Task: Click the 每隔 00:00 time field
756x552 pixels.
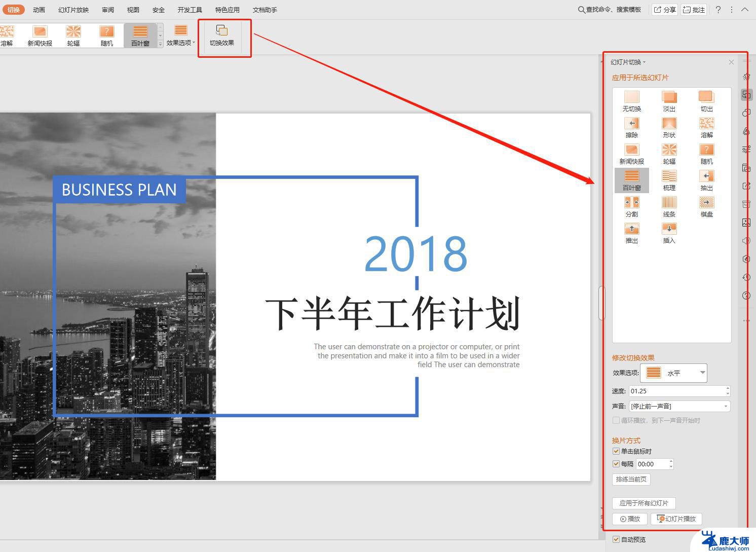Action: click(652, 464)
